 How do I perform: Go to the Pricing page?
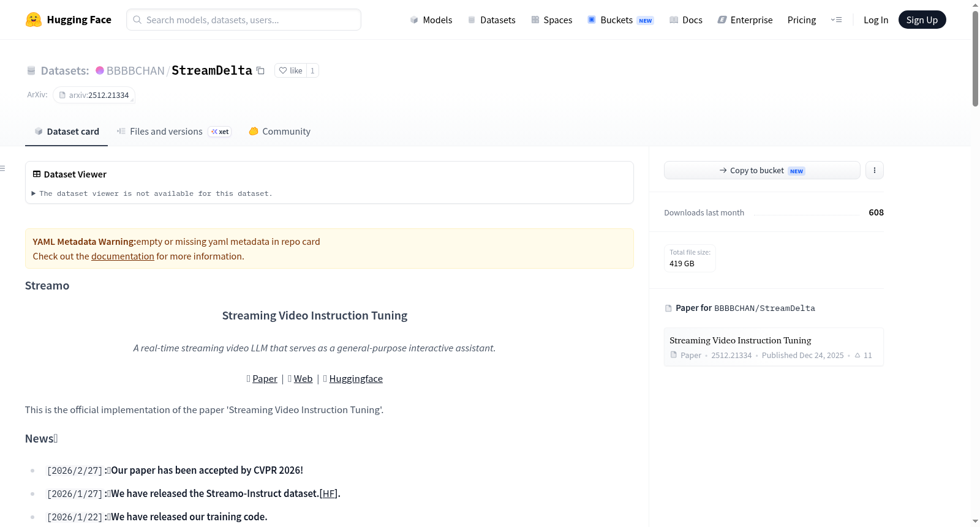(802, 20)
